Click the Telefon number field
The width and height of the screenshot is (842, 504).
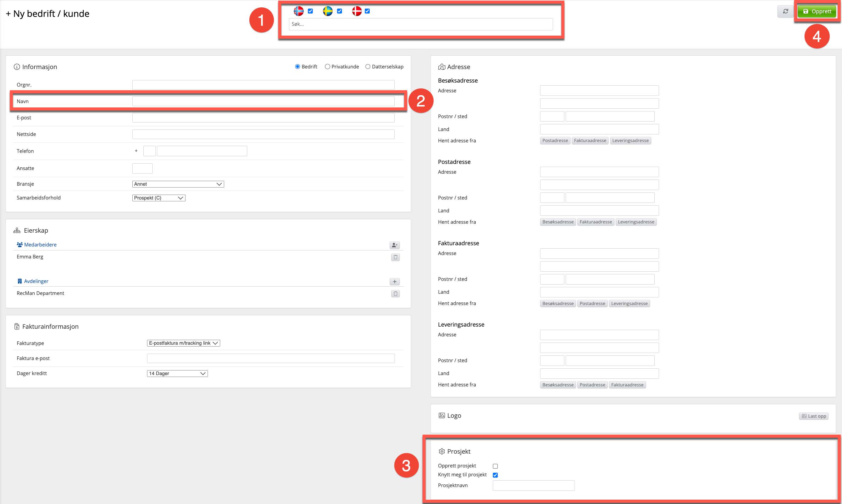pyautogui.click(x=202, y=151)
